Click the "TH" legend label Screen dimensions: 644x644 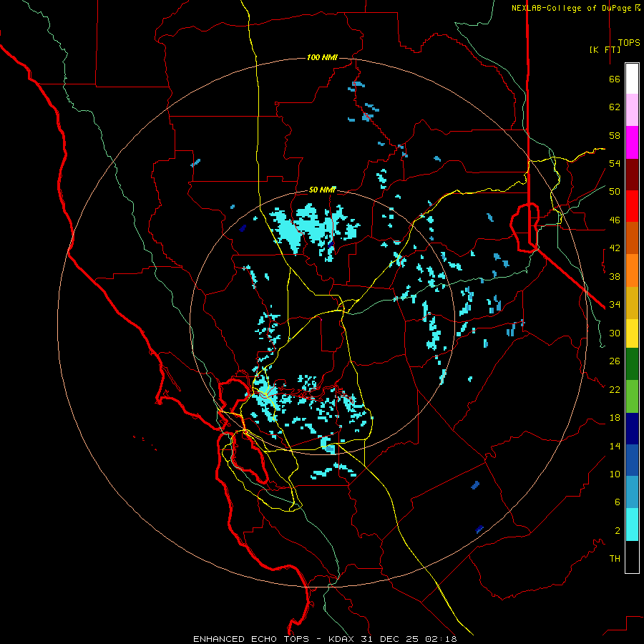[x=615, y=559]
